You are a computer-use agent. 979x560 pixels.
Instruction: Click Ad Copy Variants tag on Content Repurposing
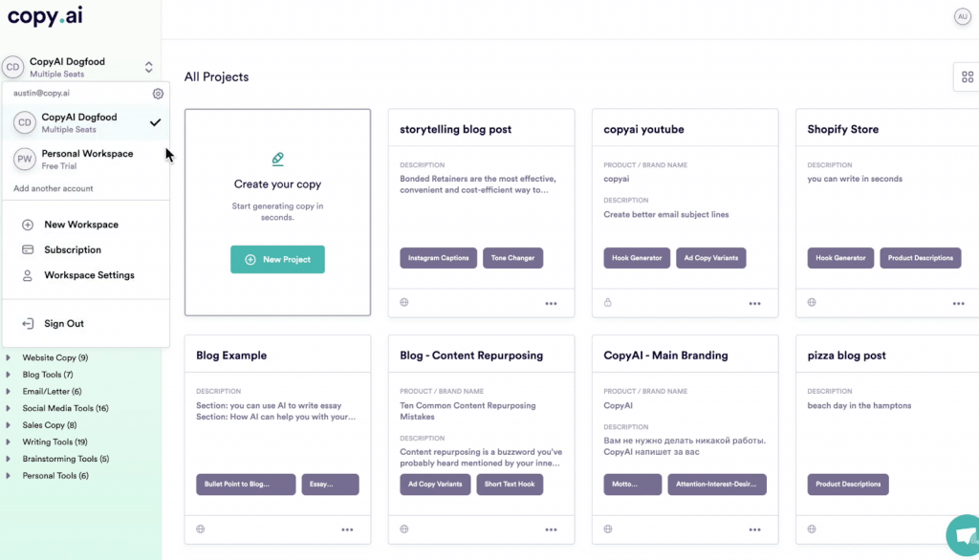click(435, 485)
